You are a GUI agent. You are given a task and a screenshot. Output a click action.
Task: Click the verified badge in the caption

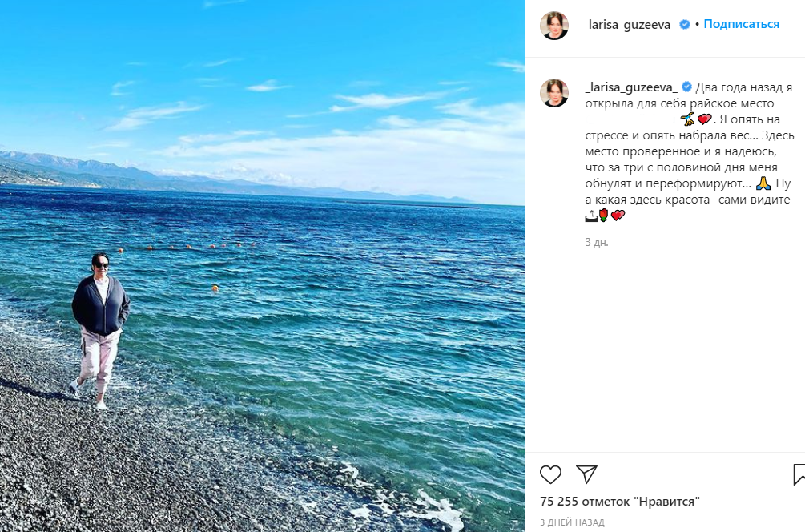point(686,87)
